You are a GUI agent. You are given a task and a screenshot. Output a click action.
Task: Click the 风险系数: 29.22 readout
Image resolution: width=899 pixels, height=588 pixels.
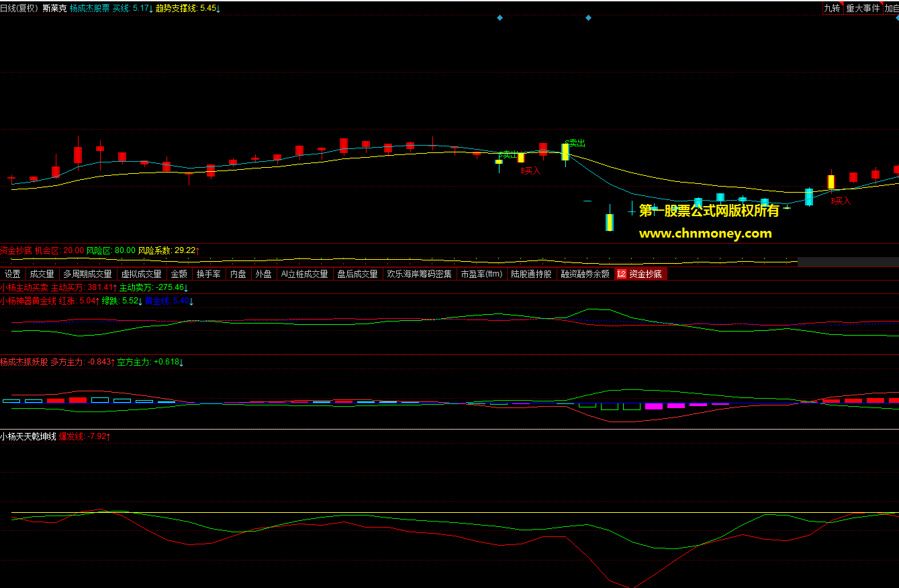(x=169, y=250)
